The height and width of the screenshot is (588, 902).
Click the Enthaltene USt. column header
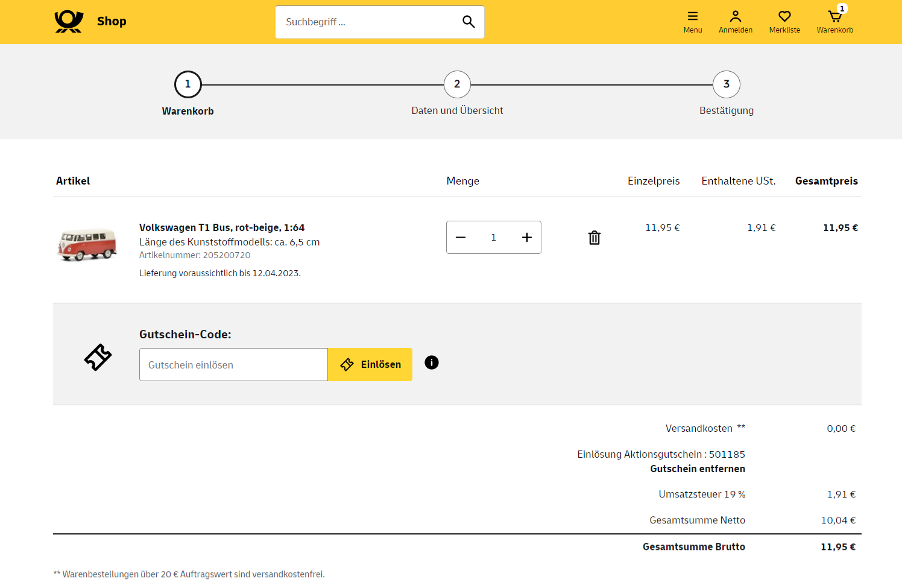point(739,181)
